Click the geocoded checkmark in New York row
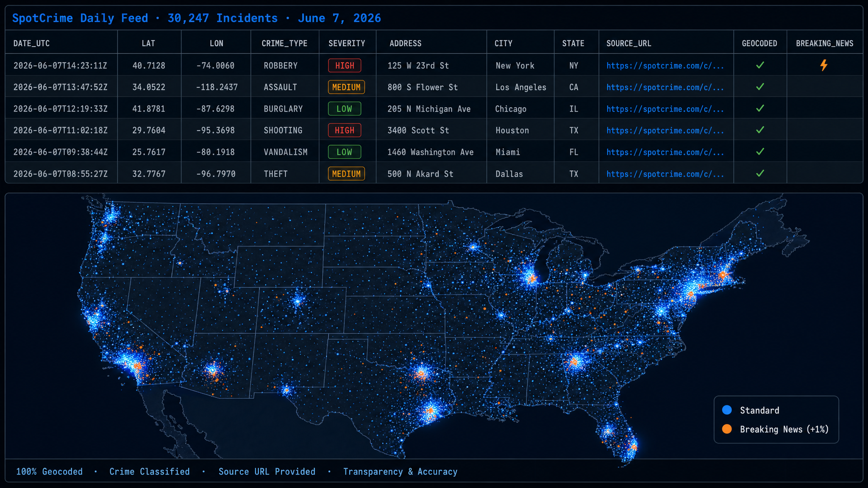 click(760, 65)
